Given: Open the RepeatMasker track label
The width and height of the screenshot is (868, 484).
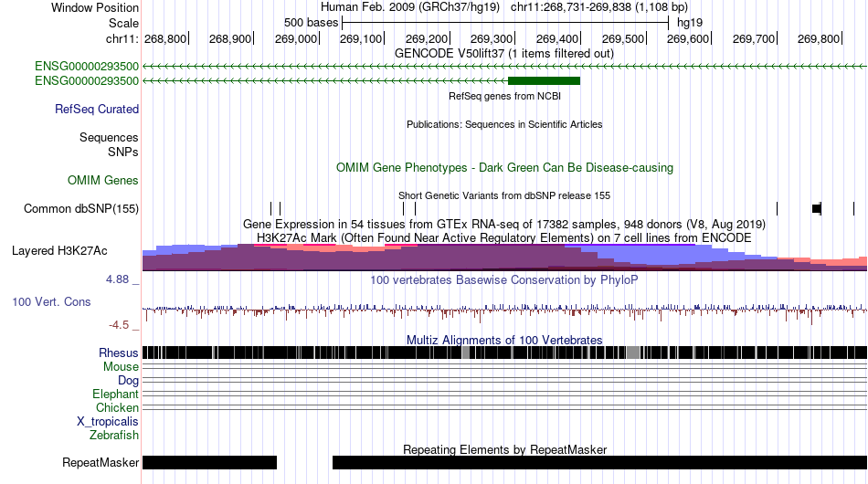Looking at the screenshot, I should point(101,462).
